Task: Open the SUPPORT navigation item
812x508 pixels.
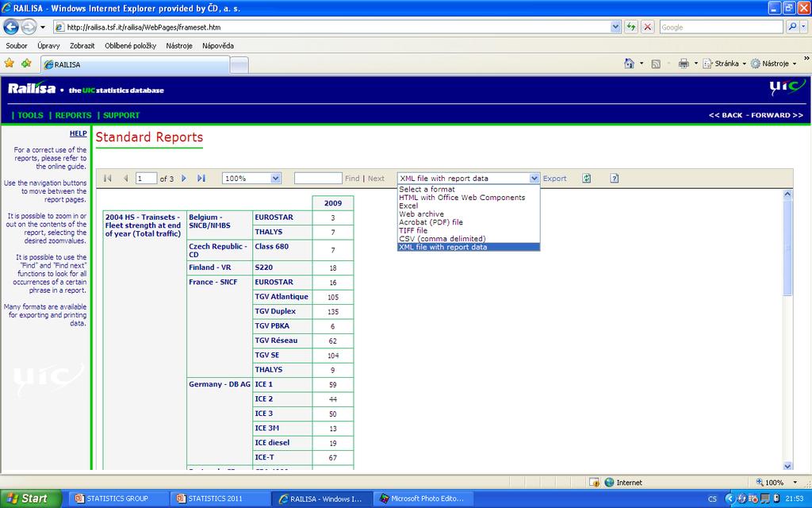Action: coord(121,115)
